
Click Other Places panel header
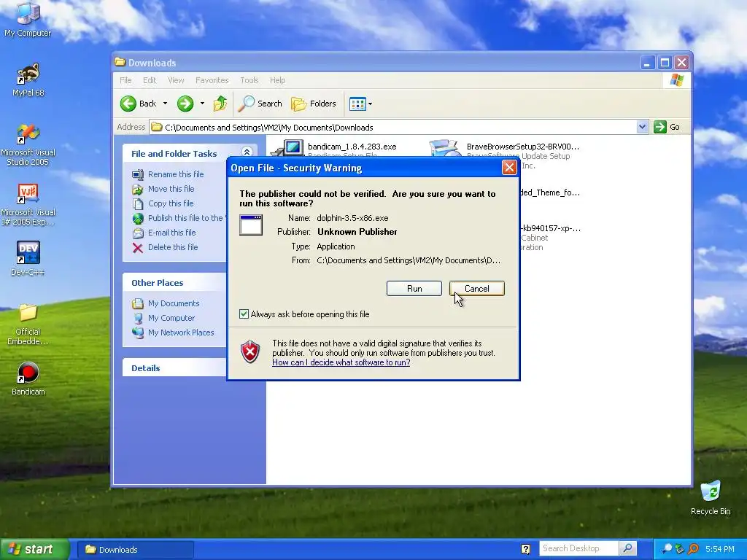[174, 282]
